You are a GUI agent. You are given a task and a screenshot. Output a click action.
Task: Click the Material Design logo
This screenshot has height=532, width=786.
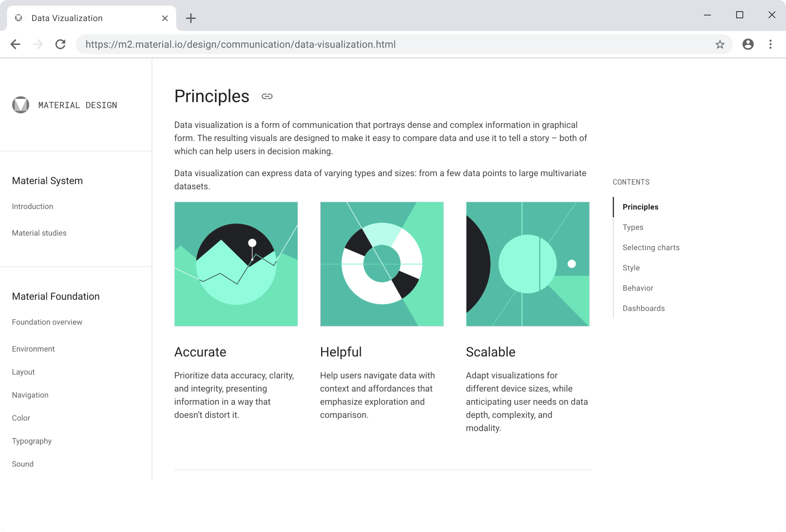coord(21,105)
